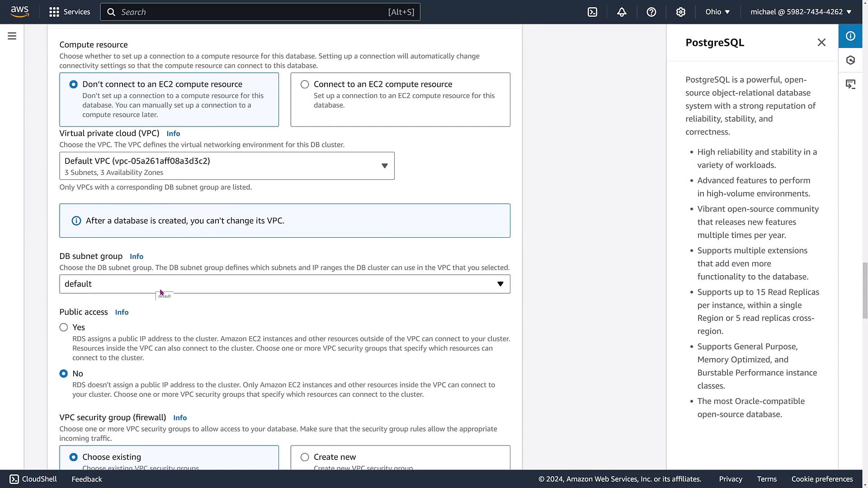Open the settings gear icon

(x=680, y=12)
